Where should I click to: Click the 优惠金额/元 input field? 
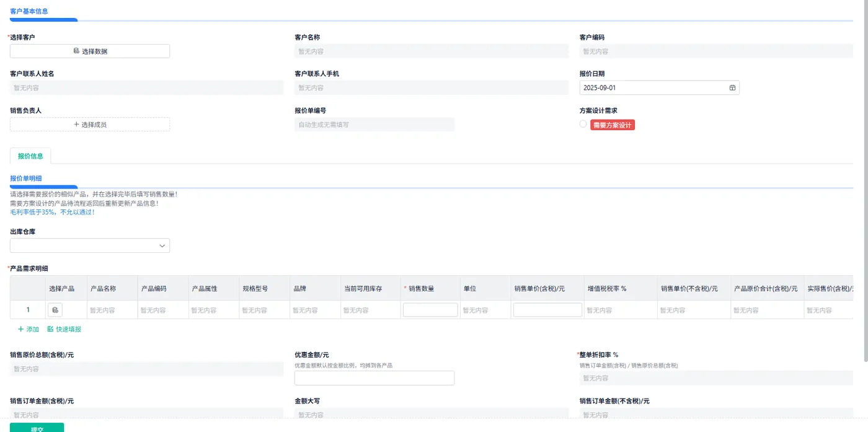point(374,378)
